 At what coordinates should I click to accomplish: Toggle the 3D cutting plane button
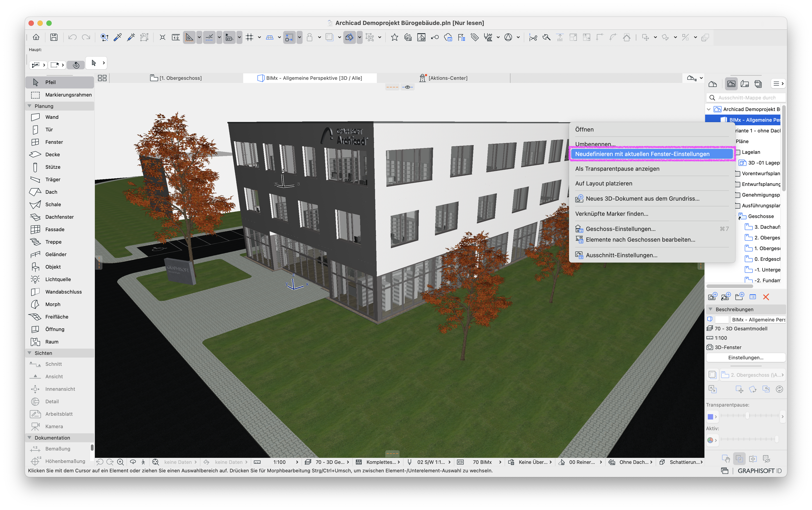(x=349, y=37)
